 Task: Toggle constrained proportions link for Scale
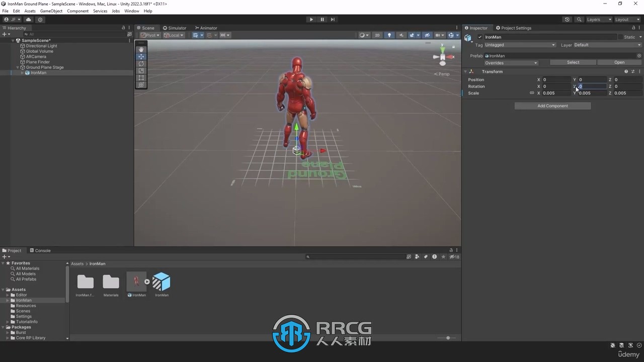[532, 93]
